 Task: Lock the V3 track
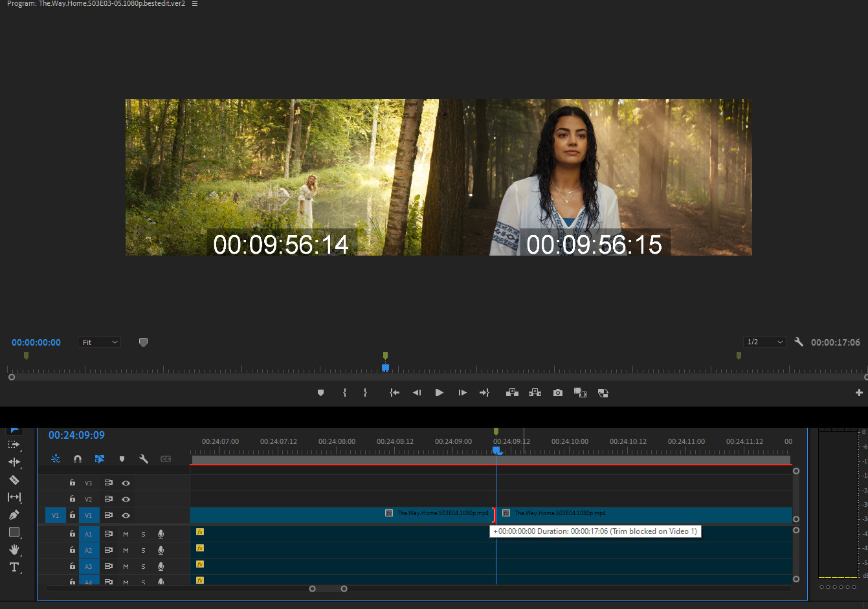pos(72,483)
